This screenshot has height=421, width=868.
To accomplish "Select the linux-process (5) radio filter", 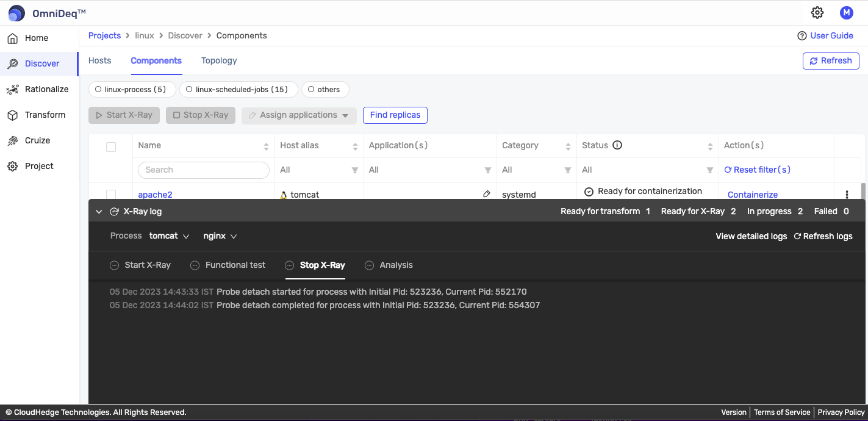I will 98,89.
